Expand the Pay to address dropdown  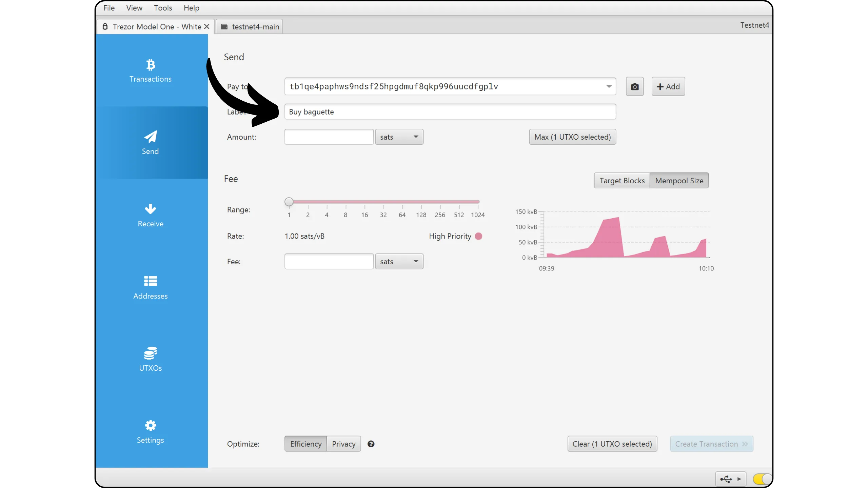[609, 86]
